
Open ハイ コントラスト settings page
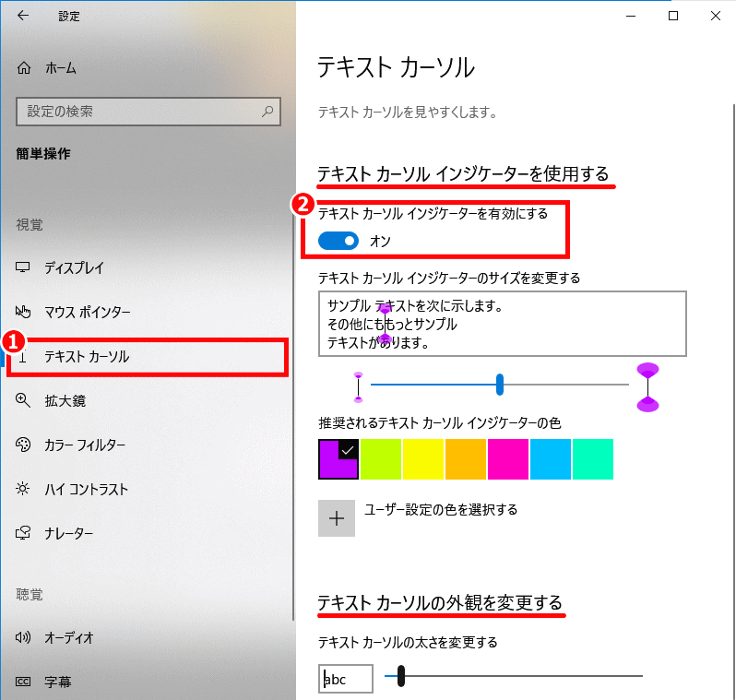[x=86, y=489]
